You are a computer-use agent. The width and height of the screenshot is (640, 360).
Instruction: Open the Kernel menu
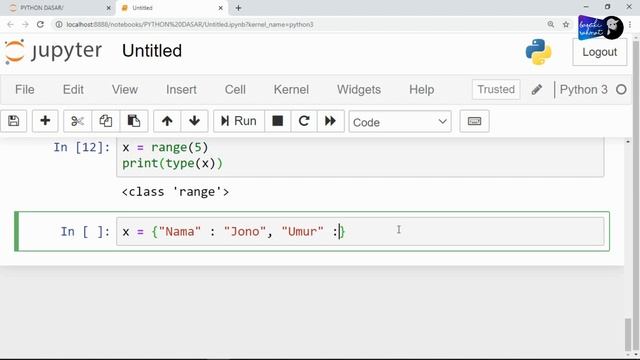tap(291, 89)
